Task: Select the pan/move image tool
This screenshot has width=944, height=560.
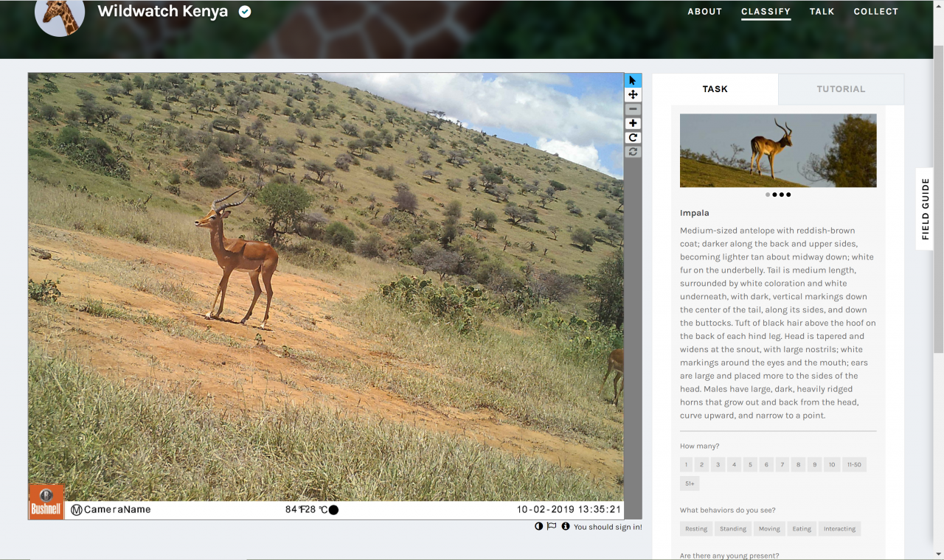Action: click(633, 95)
